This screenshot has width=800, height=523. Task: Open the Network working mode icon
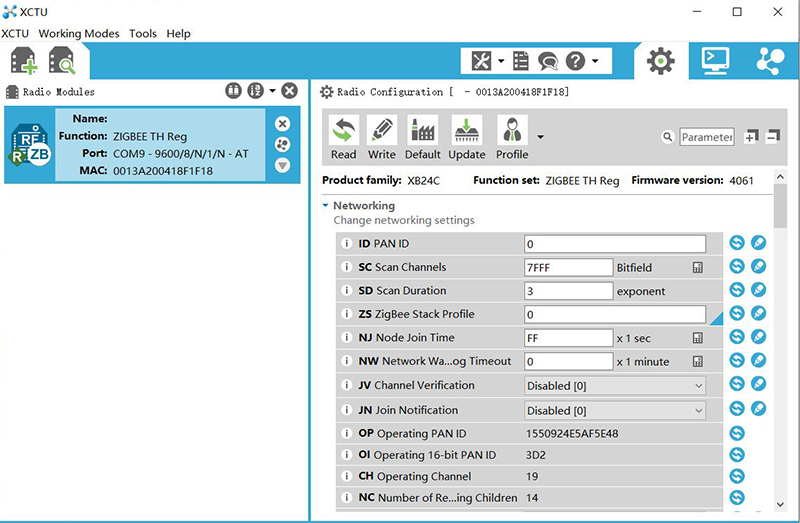770,61
